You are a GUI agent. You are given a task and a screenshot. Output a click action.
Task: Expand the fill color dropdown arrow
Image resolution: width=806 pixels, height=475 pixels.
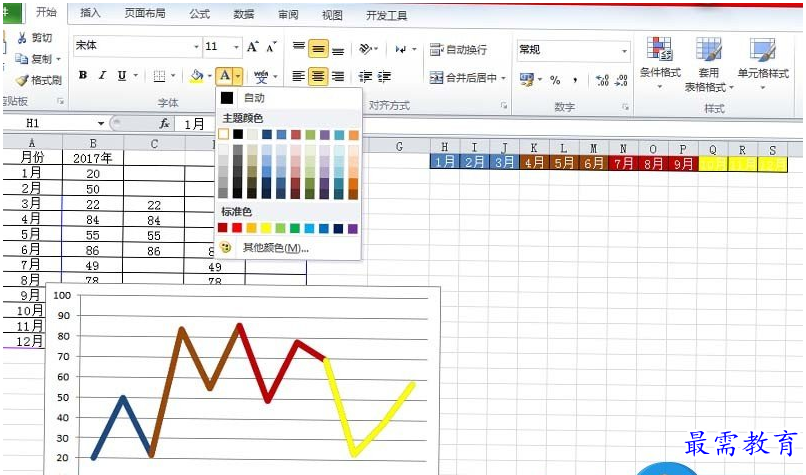pos(209,77)
